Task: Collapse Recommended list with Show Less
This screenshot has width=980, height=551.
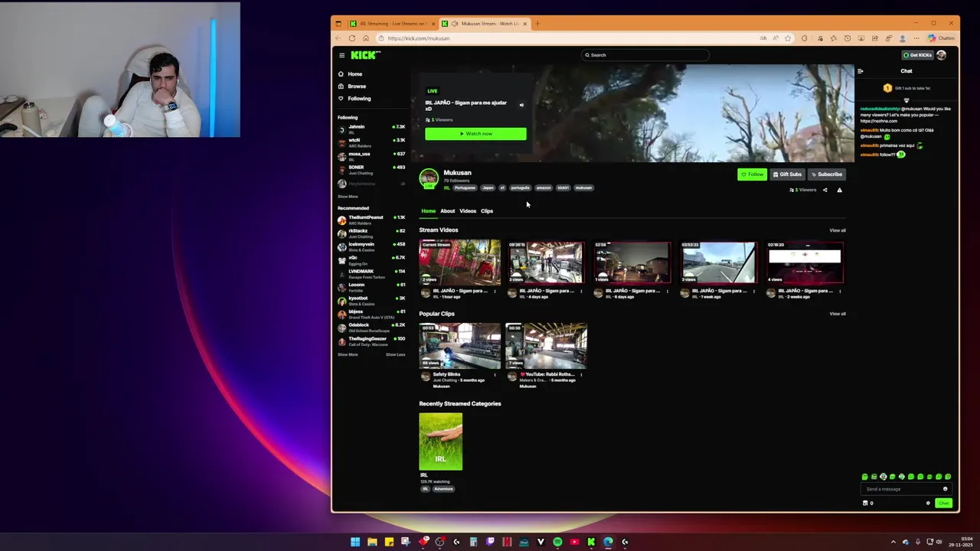Action: tap(395, 354)
